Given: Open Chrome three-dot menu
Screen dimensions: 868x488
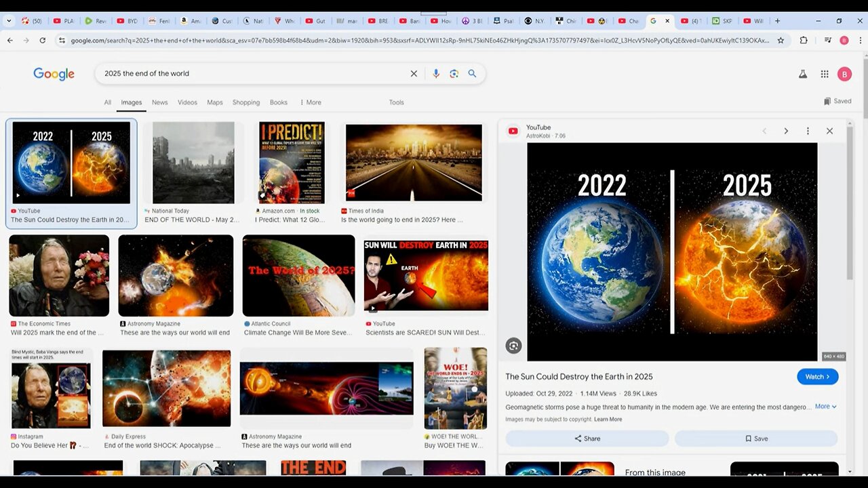Looking at the screenshot, I should point(860,41).
